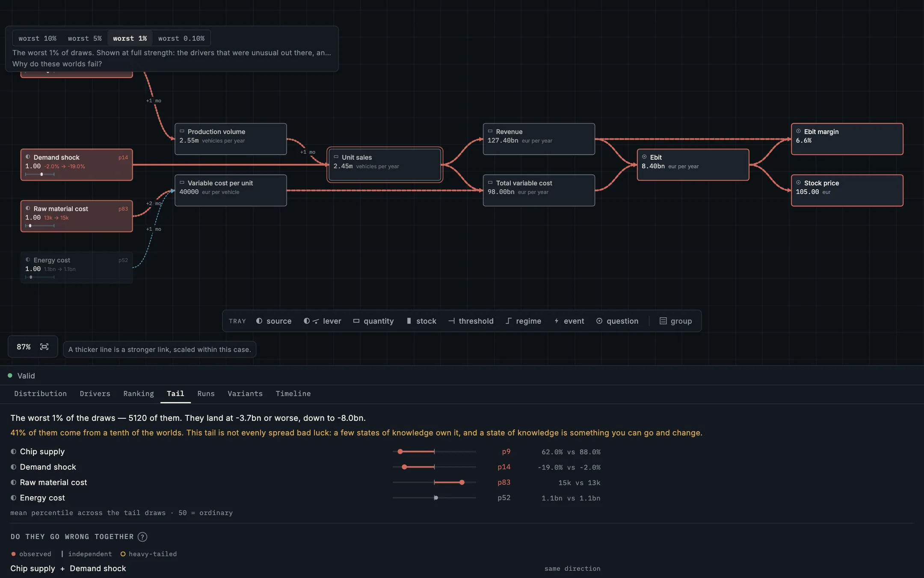Add a group from the tray
This screenshot has height=578, width=924.
coord(676,321)
